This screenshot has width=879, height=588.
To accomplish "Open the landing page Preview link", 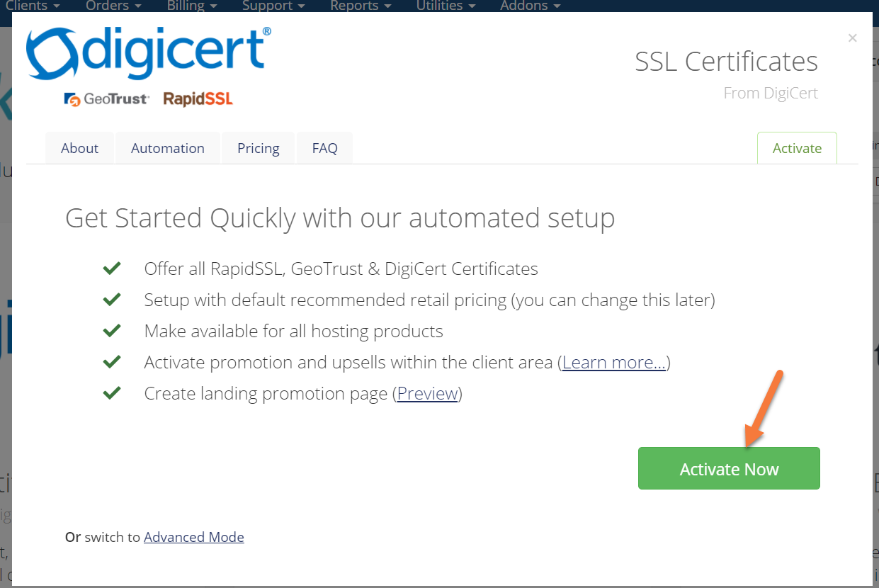I will tap(427, 394).
